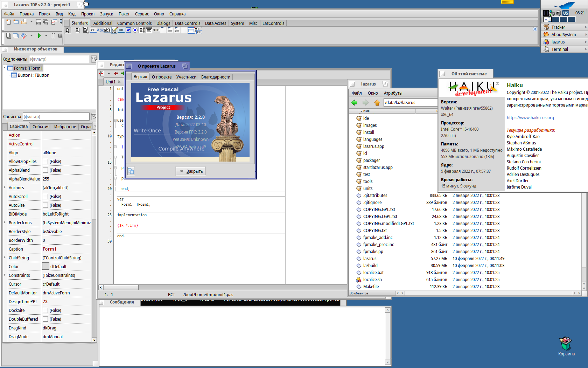Screen dimensions: 588x368
Task: Click the Color property clDefault swatch
Action: [x=45, y=266]
